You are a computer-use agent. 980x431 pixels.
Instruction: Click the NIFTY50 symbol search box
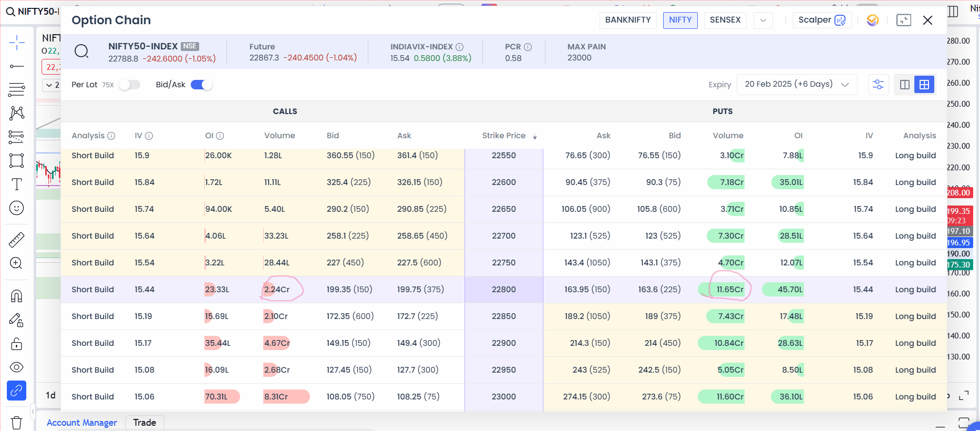32,12
